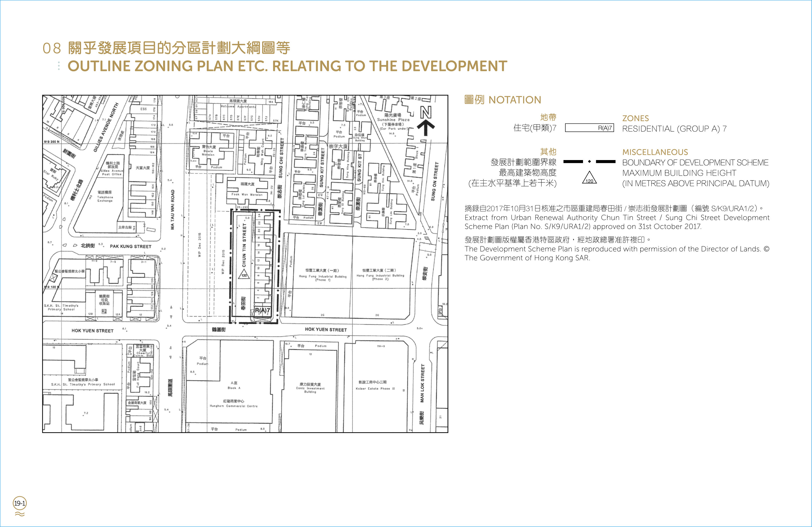Viewport: 812px width, 527px height.
Task: Click 'SUNG KIT STREET' label on the map
Action: (322, 167)
